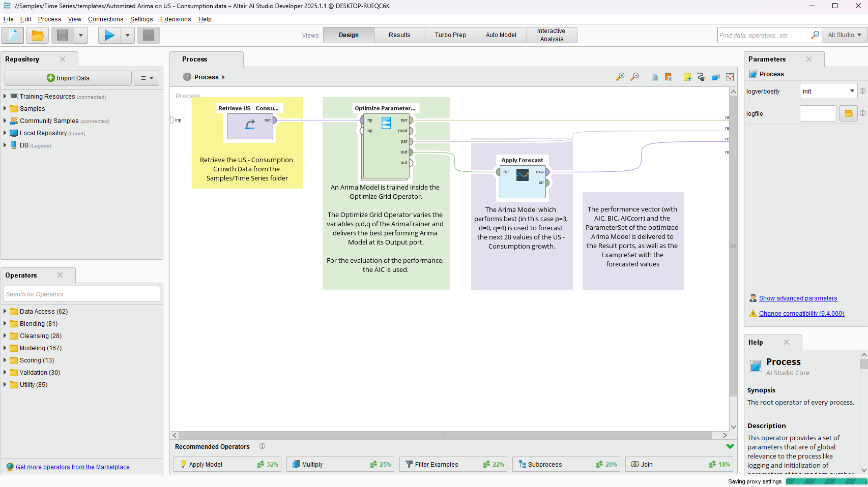The image size is (868, 487).
Task: Stop the process with the square button
Action: pos(149,35)
